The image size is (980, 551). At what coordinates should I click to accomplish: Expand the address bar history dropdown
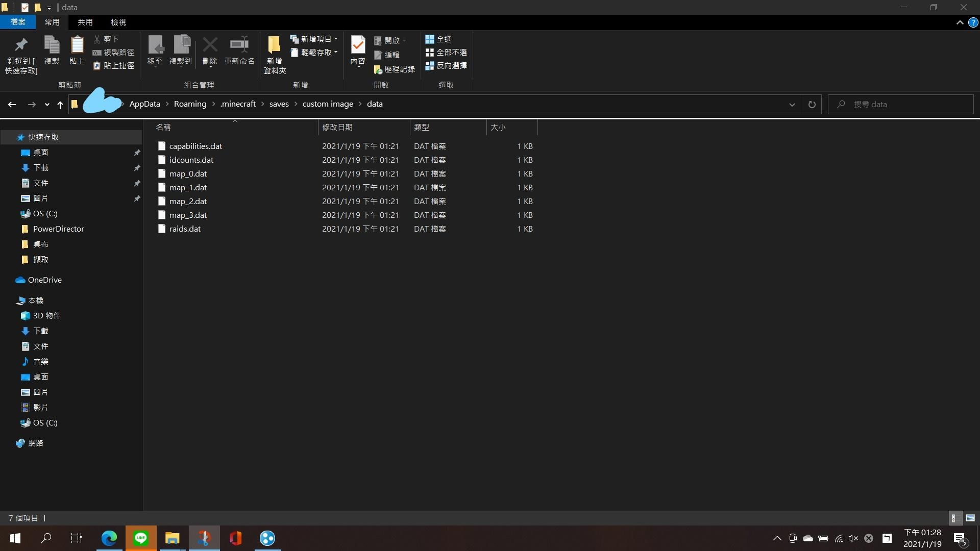[792, 105]
